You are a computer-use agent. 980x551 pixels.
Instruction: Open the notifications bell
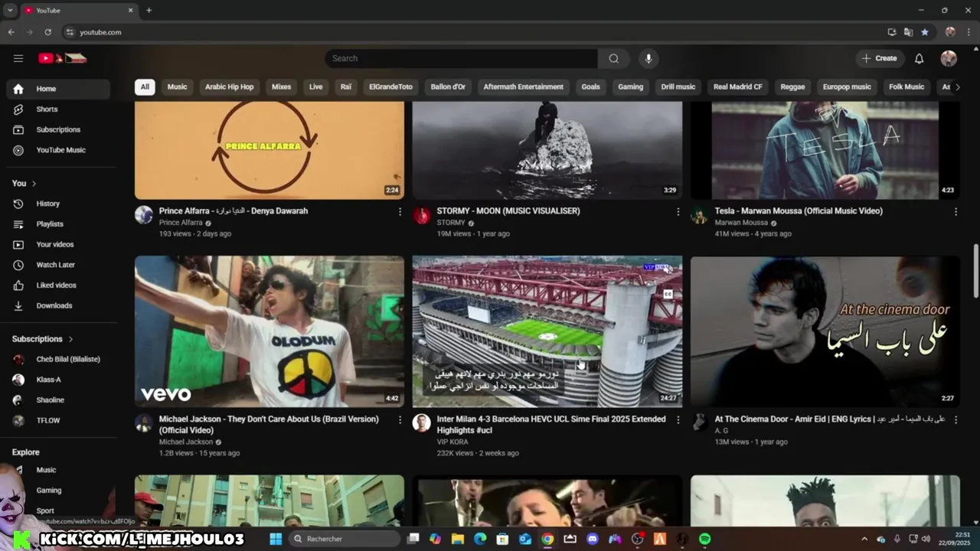pyautogui.click(x=919, y=58)
